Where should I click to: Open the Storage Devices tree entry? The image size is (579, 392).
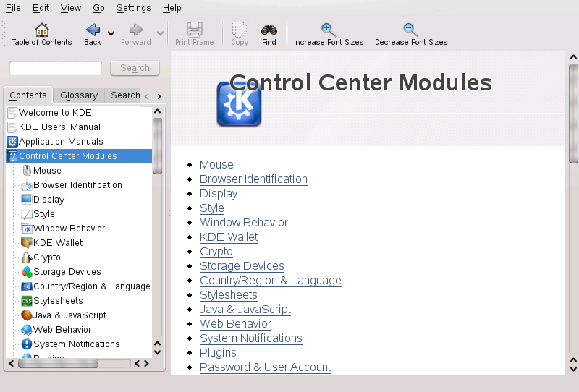67,272
